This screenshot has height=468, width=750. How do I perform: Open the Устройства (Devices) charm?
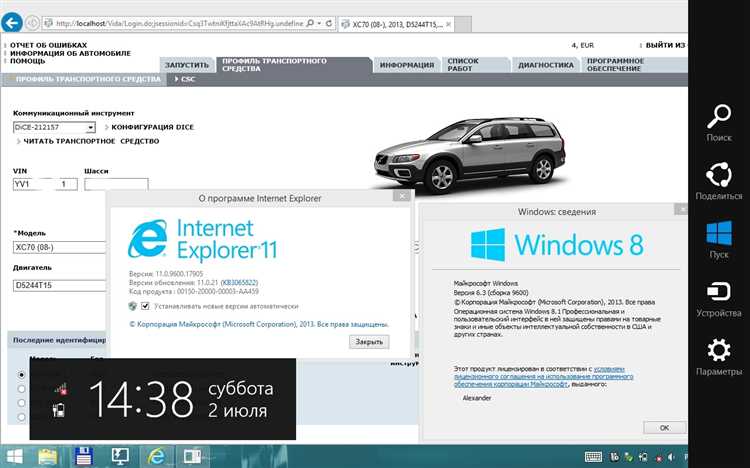719,299
